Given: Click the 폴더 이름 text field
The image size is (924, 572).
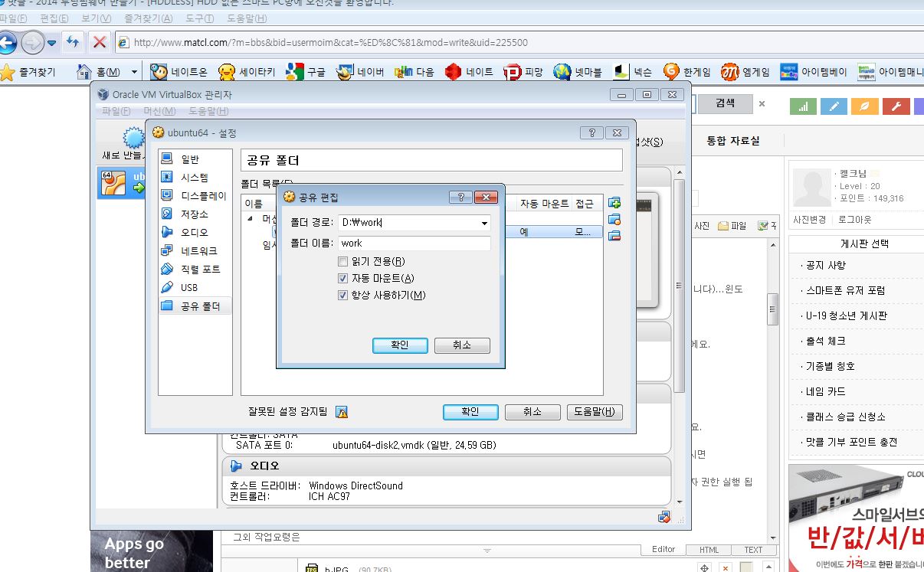Looking at the screenshot, I should point(414,244).
